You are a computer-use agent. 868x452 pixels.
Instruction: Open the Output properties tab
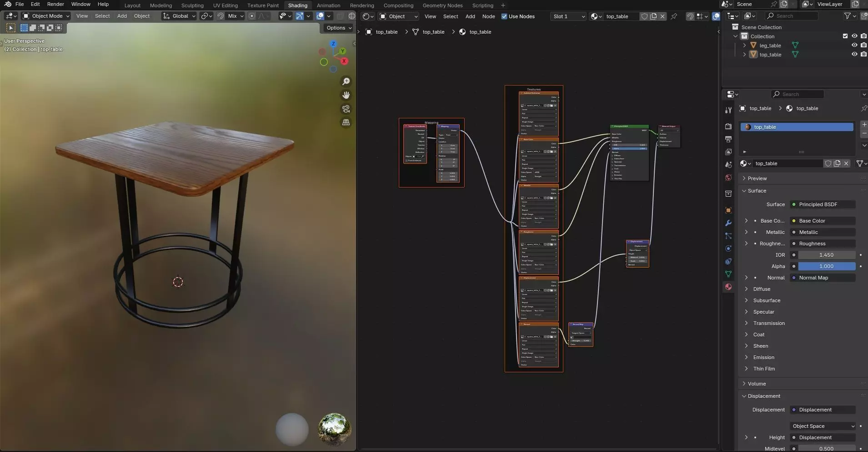(x=728, y=139)
